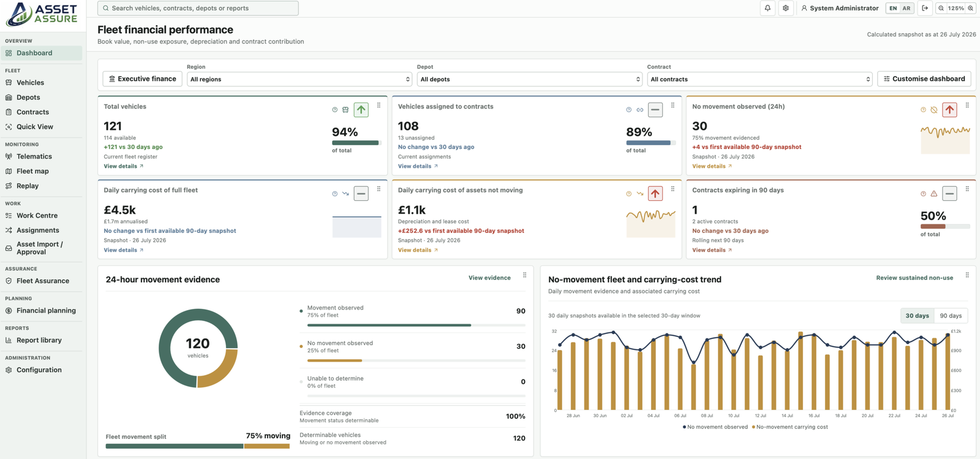This screenshot has width=980, height=459.
Task: Zoom out with the magnifier minus icon
Action: pos(941,8)
